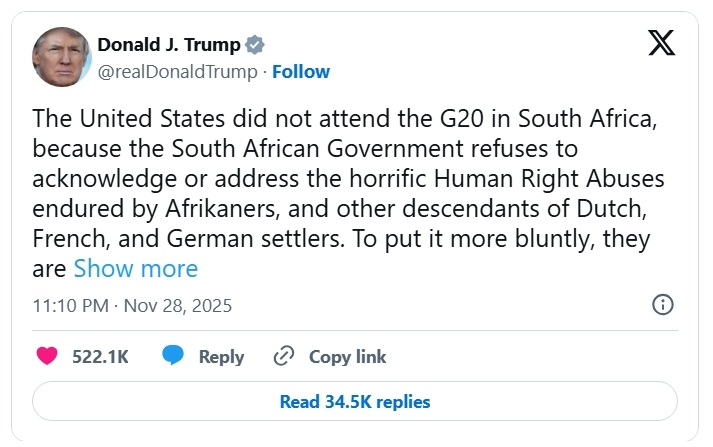Click the blue verified badge
713x447 pixels.
point(256,45)
